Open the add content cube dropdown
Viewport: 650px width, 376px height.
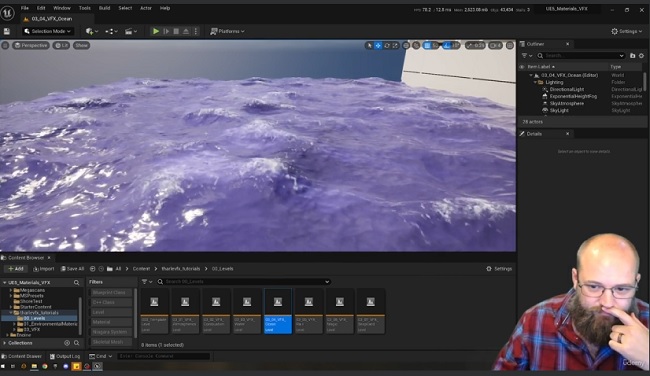[x=92, y=31]
